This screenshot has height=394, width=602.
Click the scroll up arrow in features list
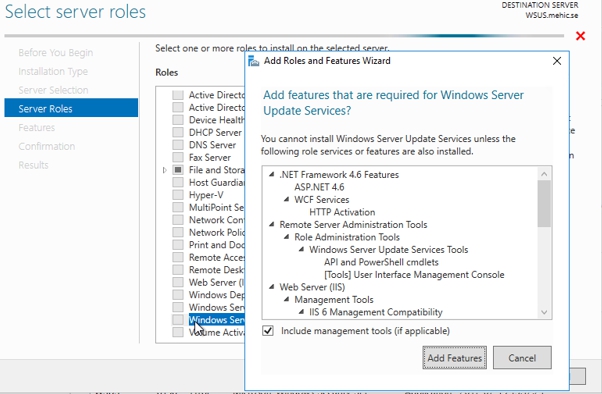click(544, 174)
